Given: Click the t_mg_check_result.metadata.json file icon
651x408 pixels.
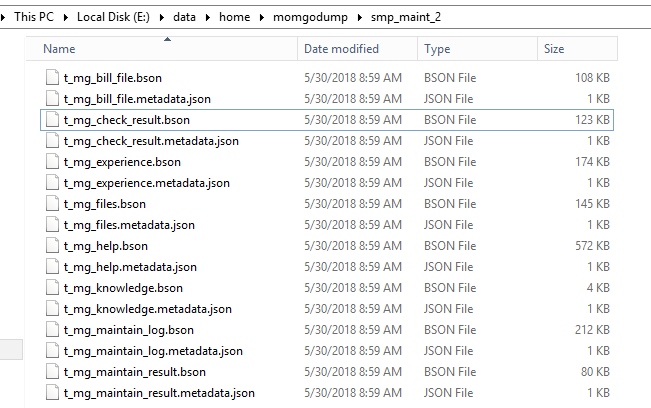Looking at the screenshot, I should click(52, 141).
